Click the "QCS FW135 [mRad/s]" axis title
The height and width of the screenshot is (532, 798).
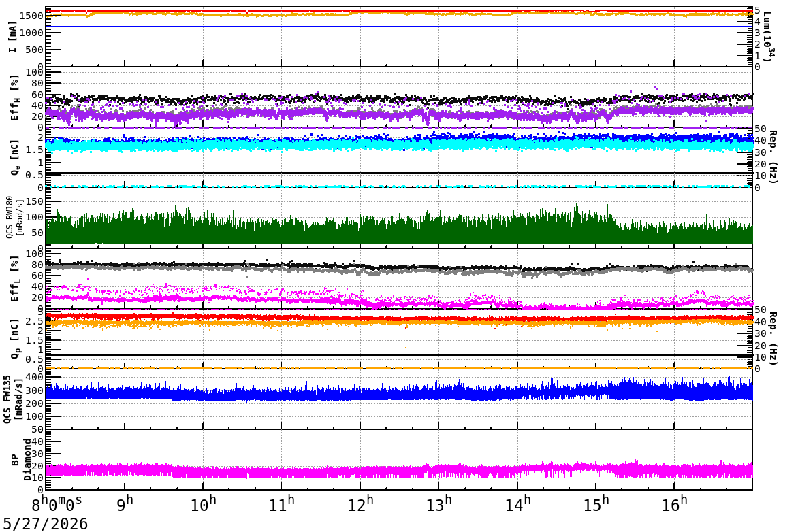(x=13, y=399)
